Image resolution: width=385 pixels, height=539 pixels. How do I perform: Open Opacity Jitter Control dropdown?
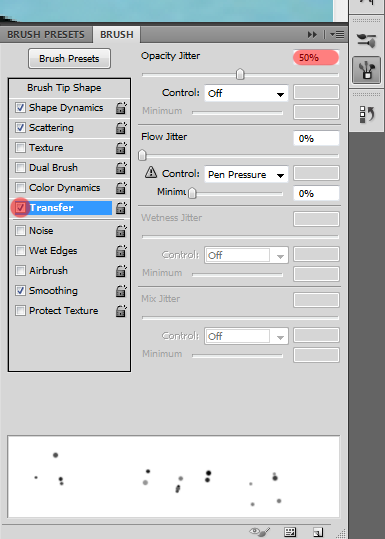246,93
